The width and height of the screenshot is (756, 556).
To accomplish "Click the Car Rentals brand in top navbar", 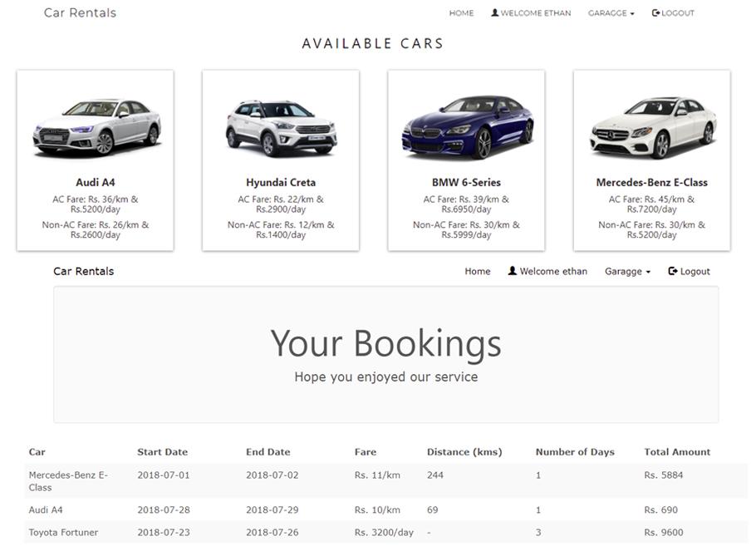I will pyautogui.click(x=80, y=12).
